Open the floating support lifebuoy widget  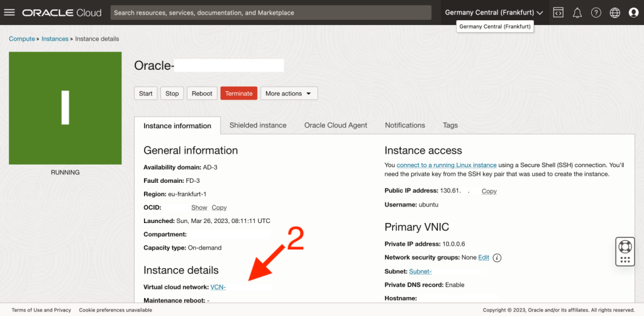pos(625,246)
